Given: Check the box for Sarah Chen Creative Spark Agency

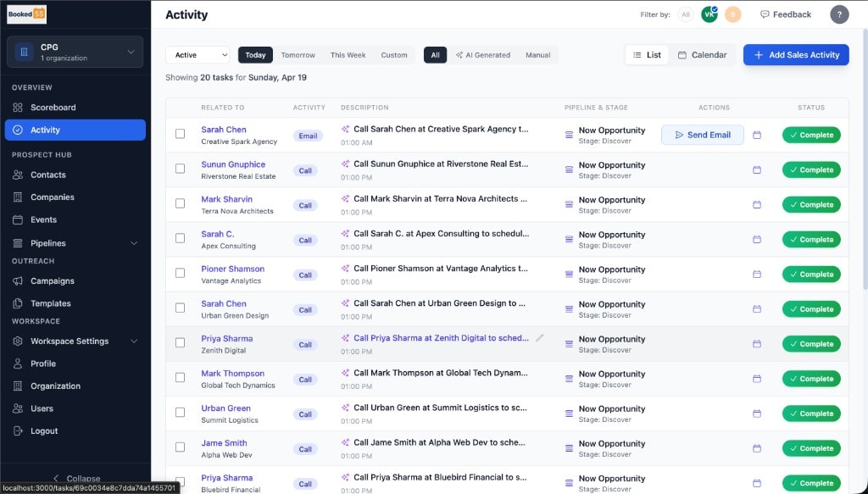Looking at the screenshot, I should click(x=180, y=134).
